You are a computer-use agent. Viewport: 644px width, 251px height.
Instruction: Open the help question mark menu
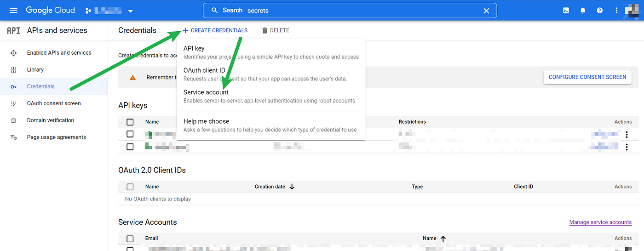[599, 10]
